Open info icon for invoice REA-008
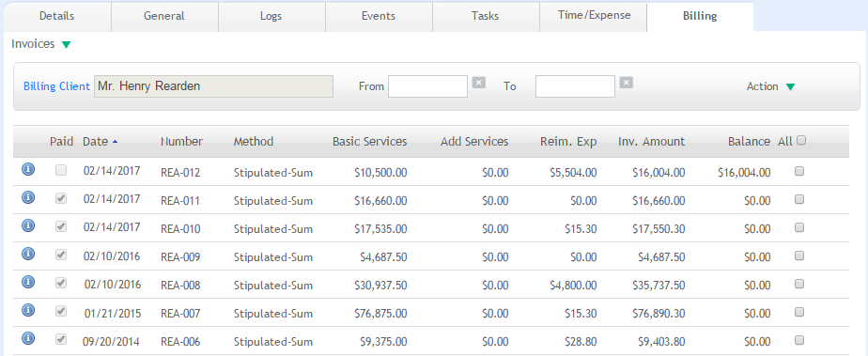The image size is (868, 356). click(x=28, y=282)
